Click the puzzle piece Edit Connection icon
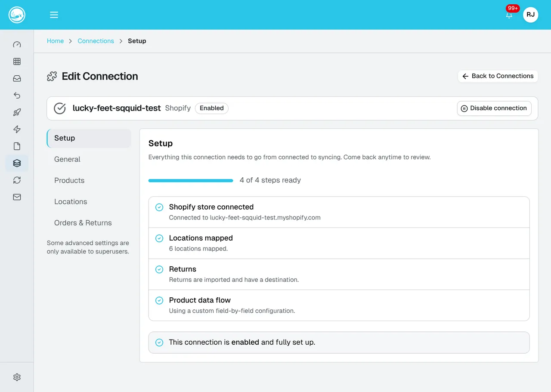Viewport: 551px width, 392px height. pos(52,77)
